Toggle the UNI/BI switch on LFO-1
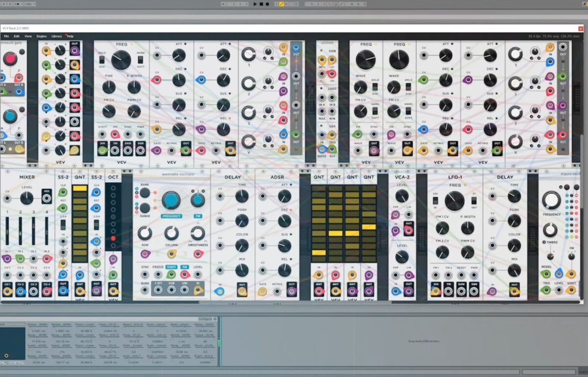Viewport: 588px width, 377px height. (435, 201)
